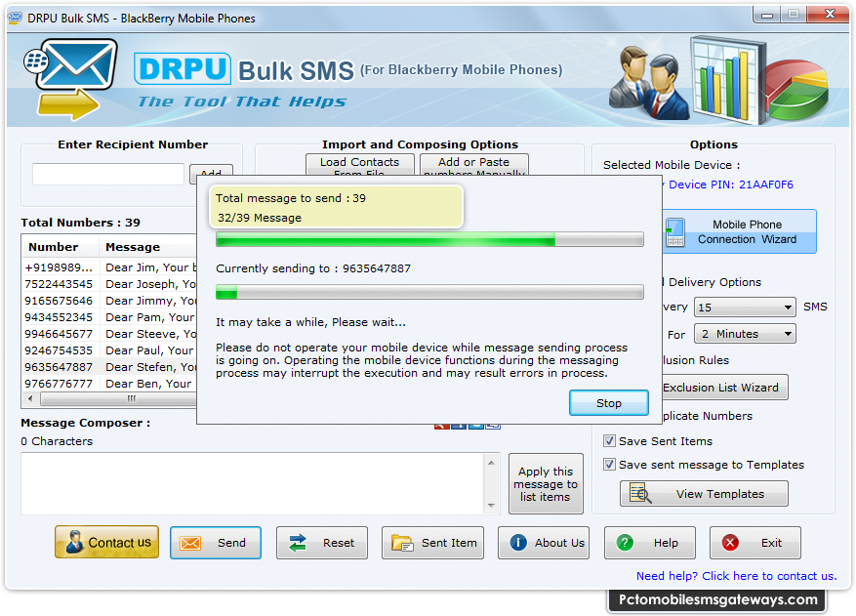
Task: Select row with number 9766776777
Action: click(x=109, y=384)
